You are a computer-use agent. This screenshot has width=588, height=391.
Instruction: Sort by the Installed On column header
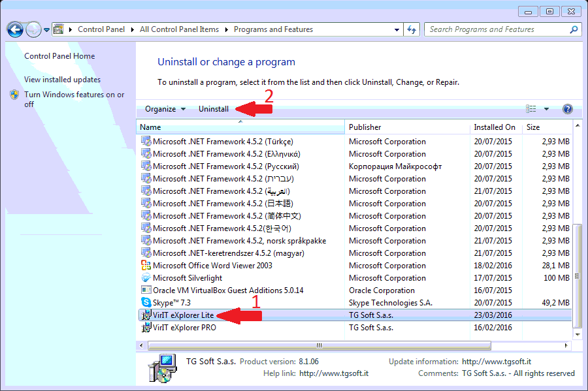point(496,127)
